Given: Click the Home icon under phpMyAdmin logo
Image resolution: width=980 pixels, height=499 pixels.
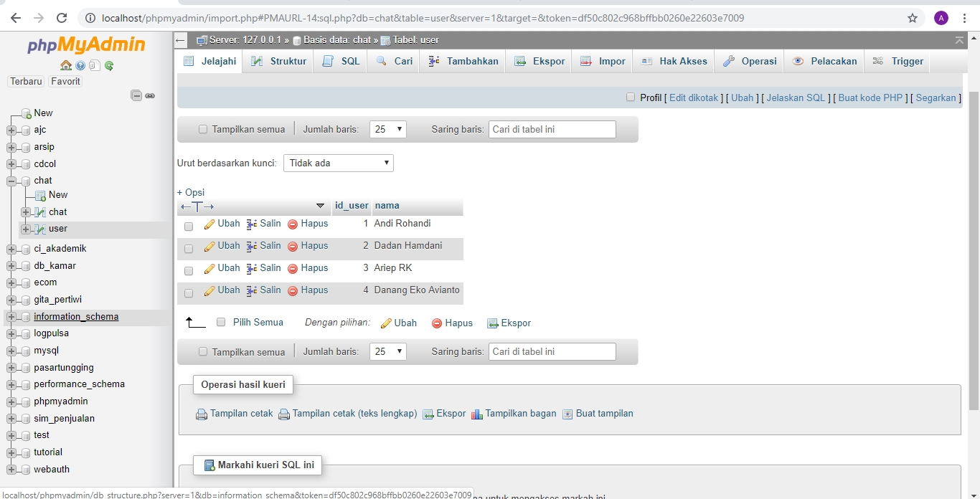Looking at the screenshot, I should coord(65,66).
